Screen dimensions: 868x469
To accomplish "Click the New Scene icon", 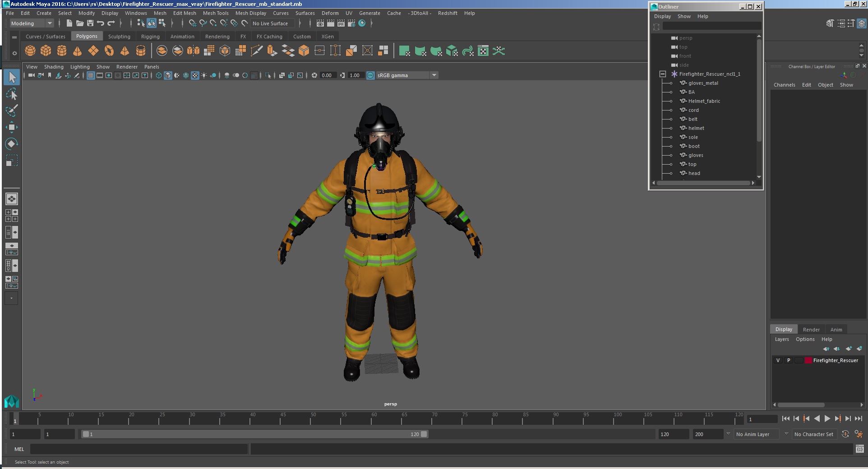I will 69,23.
